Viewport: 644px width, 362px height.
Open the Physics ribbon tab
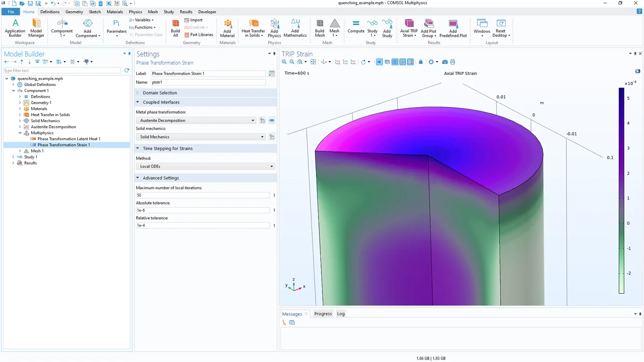point(135,12)
